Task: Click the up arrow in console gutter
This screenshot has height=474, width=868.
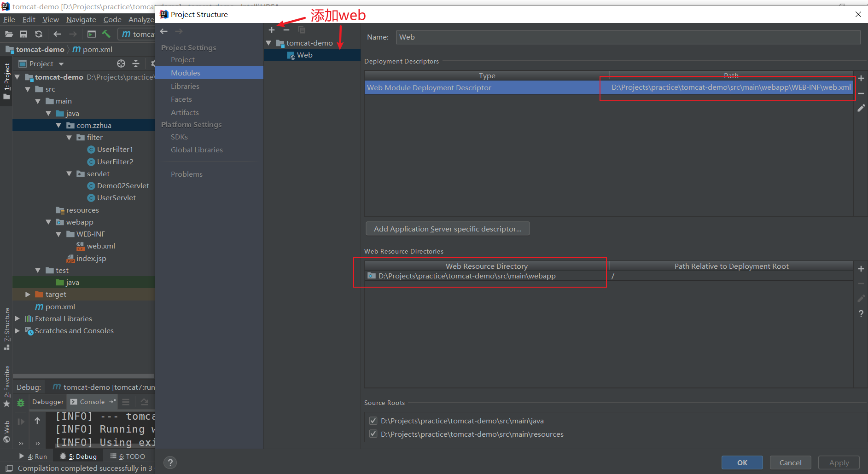Action: tap(37, 421)
